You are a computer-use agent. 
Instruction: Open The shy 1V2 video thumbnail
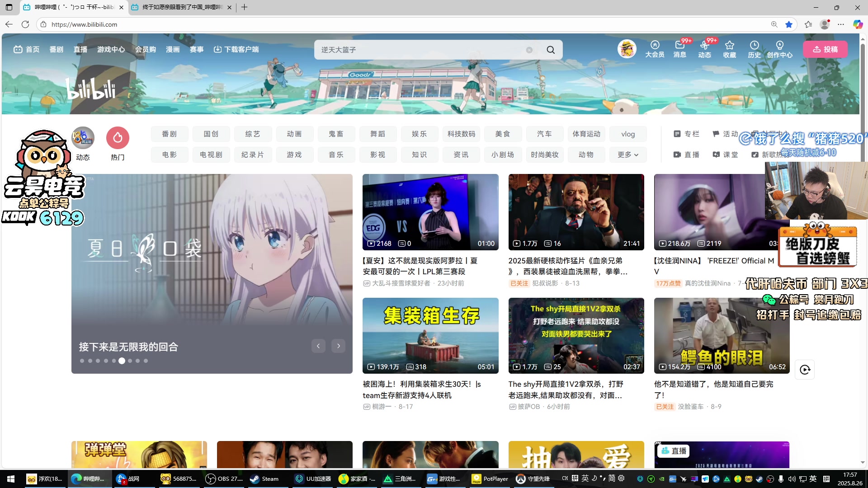tap(576, 335)
